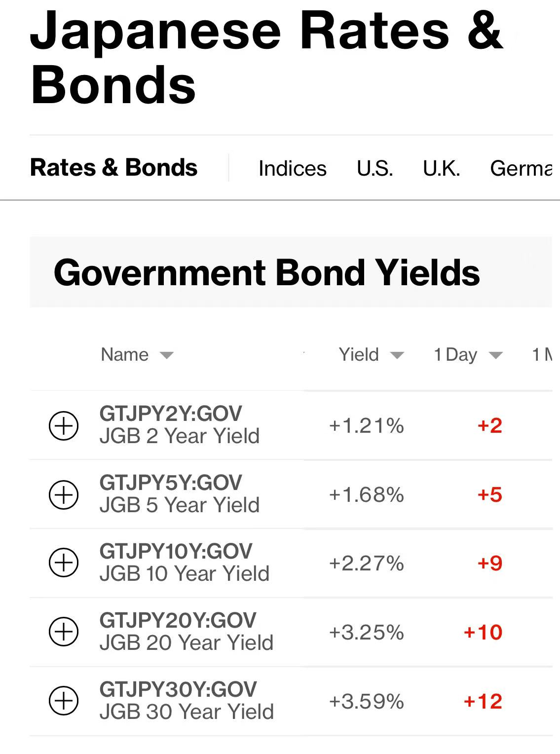Add JGB 2 Year Yield to watchlist
This screenshot has width=560, height=754.
pyautogui.click(x=64, y=425)
